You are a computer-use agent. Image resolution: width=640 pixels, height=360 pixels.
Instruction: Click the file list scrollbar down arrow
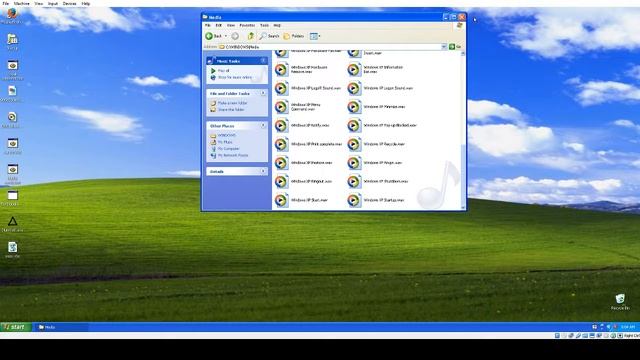pyautogui.click(x=463, y=208)
